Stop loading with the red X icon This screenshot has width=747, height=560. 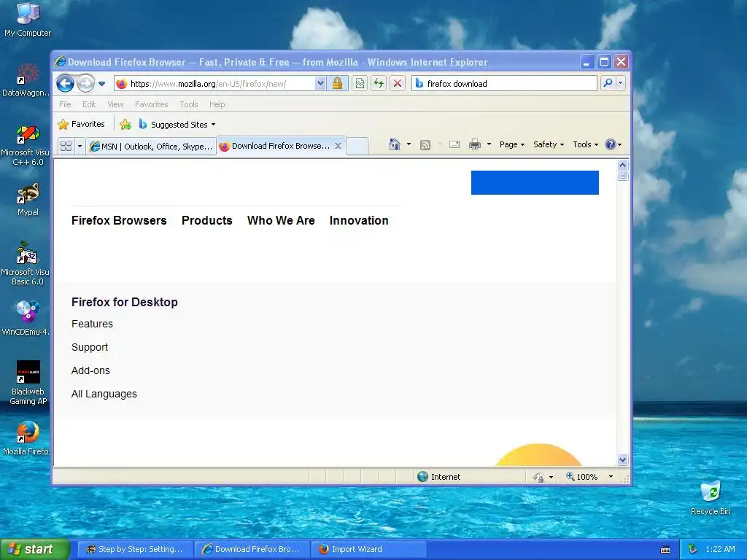(x=398, y=83)
